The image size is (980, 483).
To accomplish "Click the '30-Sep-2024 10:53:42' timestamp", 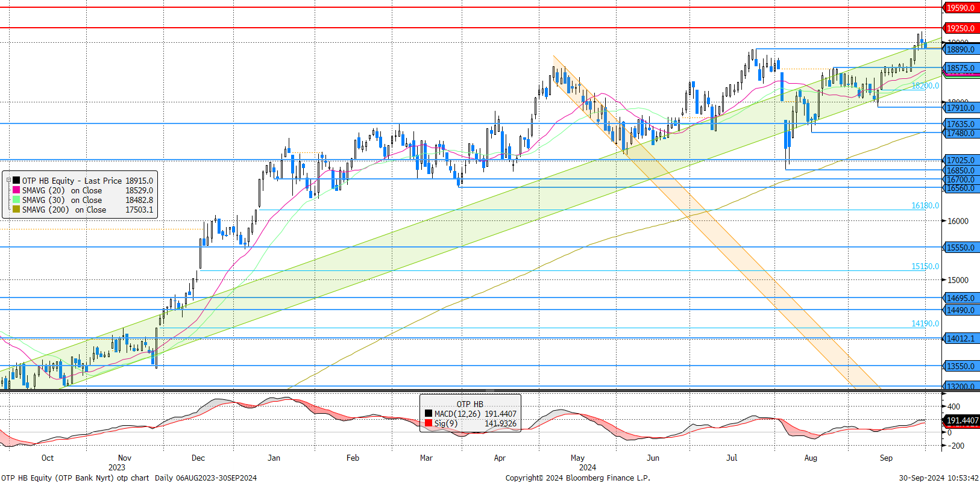I will click(x=939, y=478).
